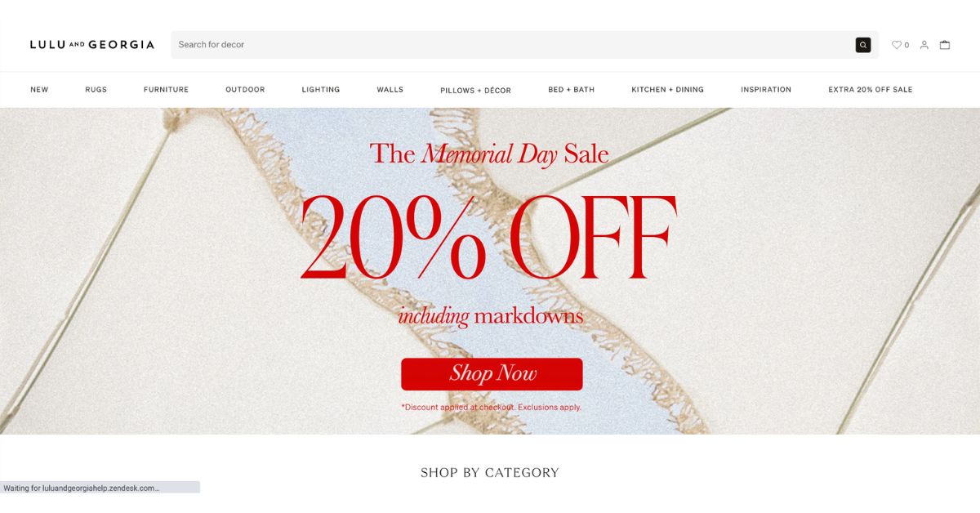
Task: Click the 20% OFF banner headline
Action: [x=488, y=237]
